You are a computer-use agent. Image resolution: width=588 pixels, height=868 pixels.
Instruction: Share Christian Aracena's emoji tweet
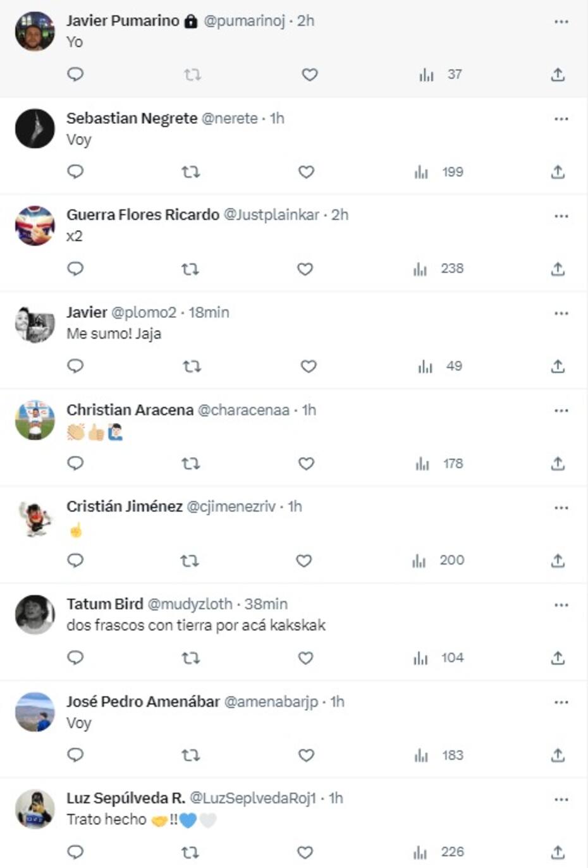tap(558, 463)
